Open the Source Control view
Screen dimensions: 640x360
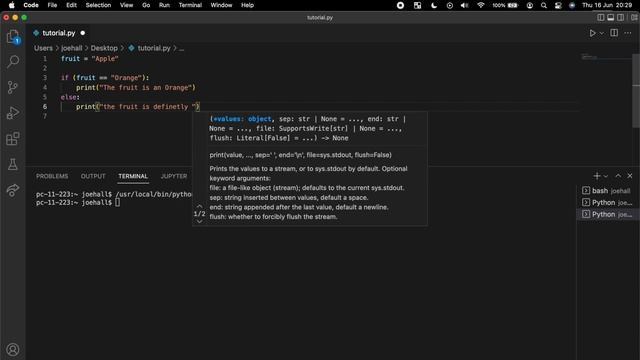coord(13,87)
